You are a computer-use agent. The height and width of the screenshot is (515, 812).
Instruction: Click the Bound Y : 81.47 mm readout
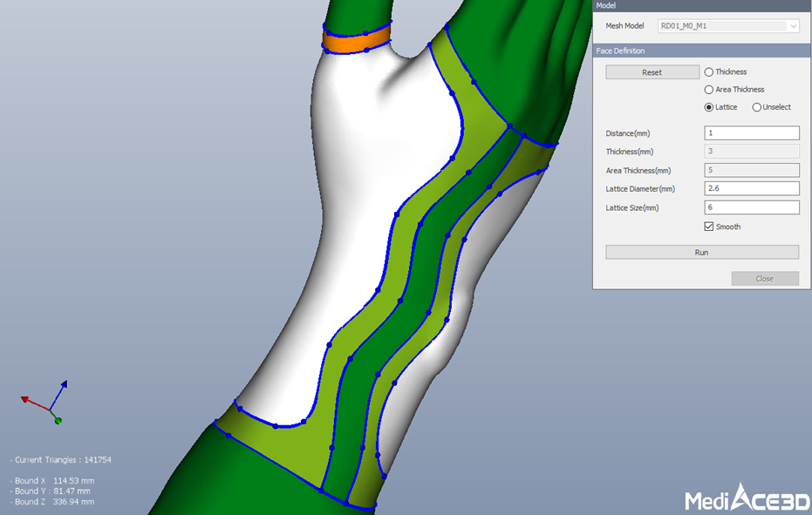point(51,491)
